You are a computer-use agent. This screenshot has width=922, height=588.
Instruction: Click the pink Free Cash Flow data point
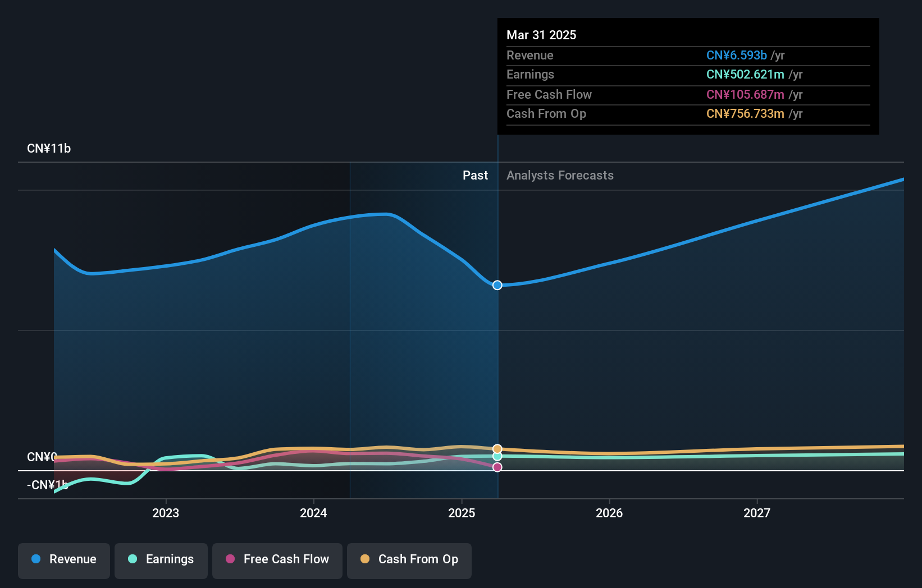point(497,467)
